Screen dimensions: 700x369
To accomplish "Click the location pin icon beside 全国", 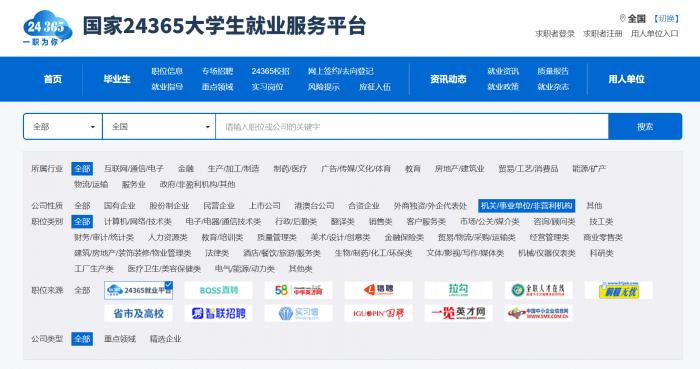I will (x=622, y=18).
